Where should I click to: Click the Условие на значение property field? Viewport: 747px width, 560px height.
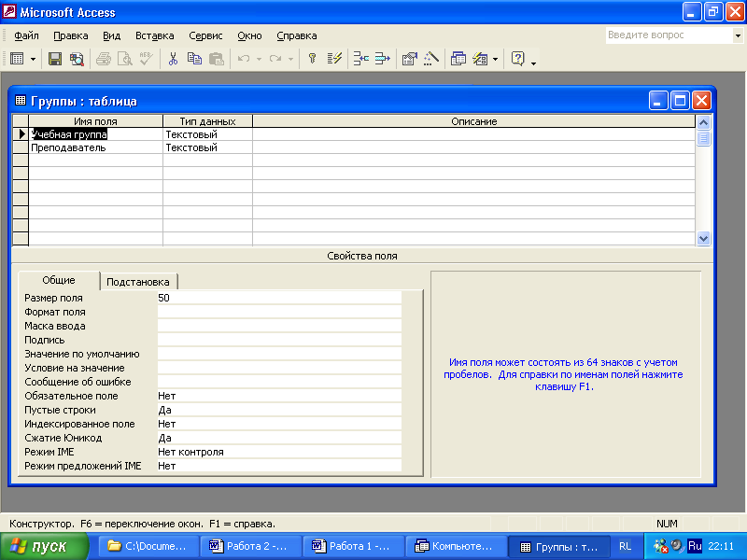[279, 368]
